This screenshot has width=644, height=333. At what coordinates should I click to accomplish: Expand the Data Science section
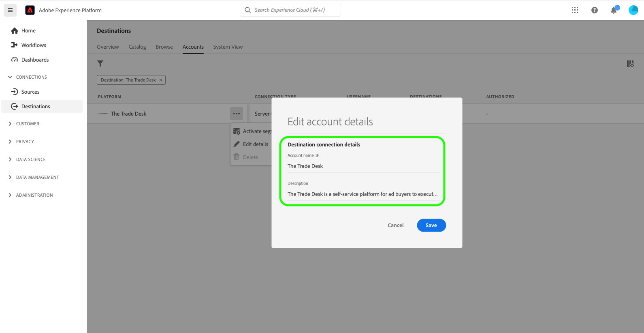(x=10, y=159)
